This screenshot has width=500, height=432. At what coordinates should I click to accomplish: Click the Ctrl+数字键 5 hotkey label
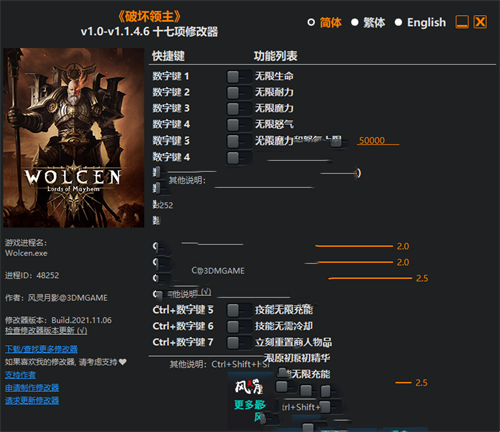[x=183, y=310]
